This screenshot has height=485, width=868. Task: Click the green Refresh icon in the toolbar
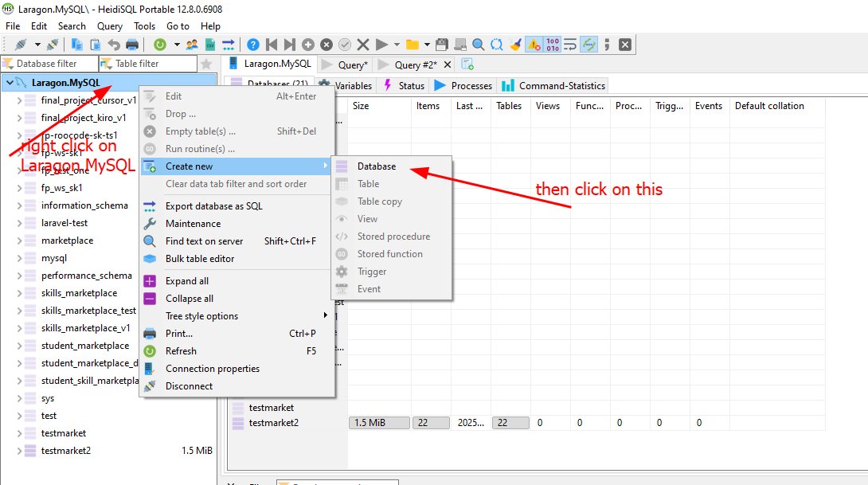[160, 45]
